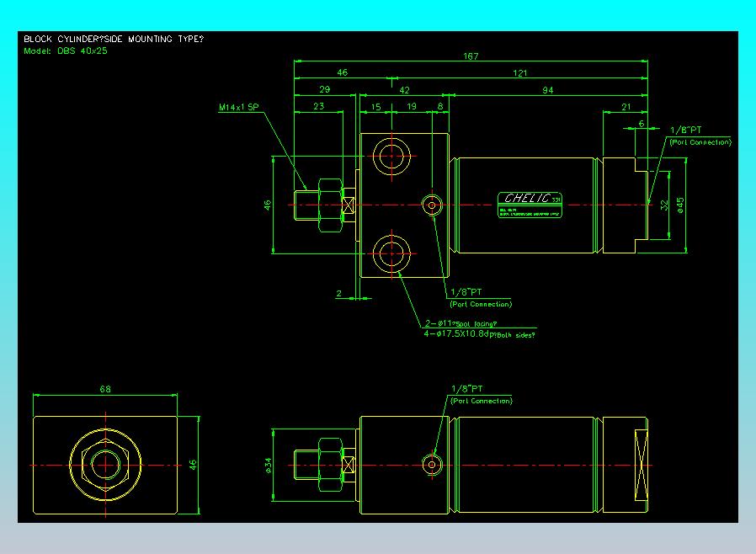The height and width of the screenshot is (554, 756).
Task: Select the '23' rod length dimension
Action: (x=319, y=106)
